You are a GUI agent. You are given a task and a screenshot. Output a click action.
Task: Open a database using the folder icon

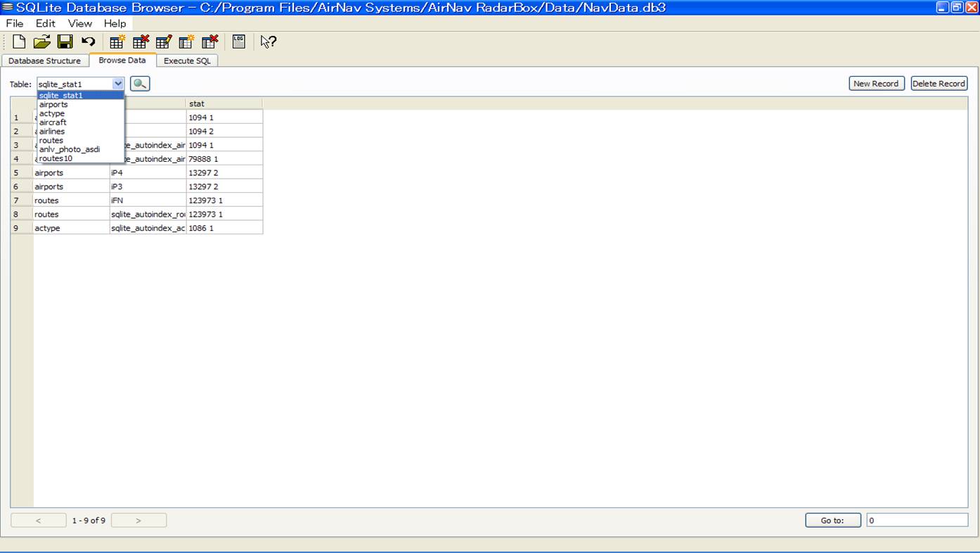[42, 42]
